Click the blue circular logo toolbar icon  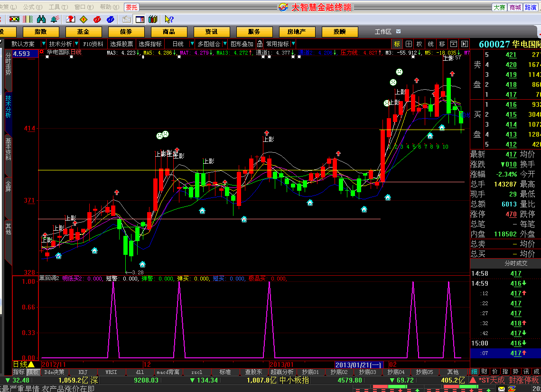111,19
